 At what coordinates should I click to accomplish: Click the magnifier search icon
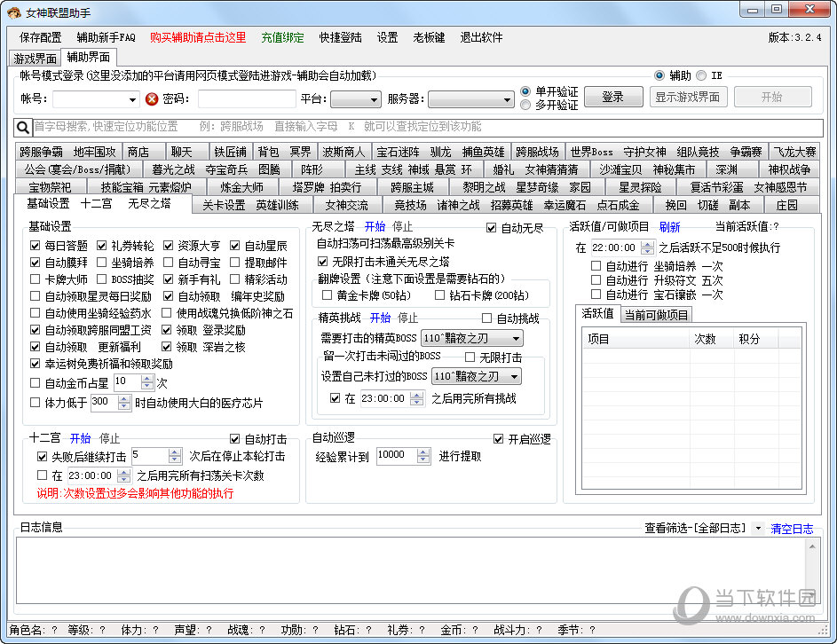(21, 128)
